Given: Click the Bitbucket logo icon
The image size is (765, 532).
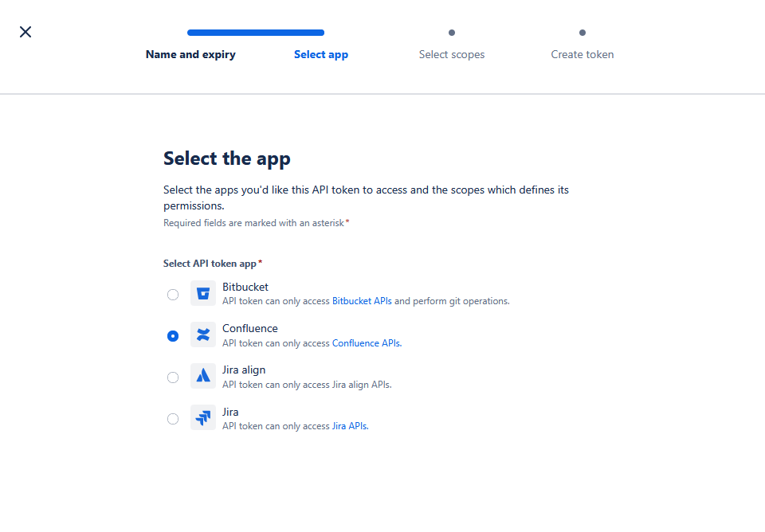Looking at the screenshot, I should 203,293.
